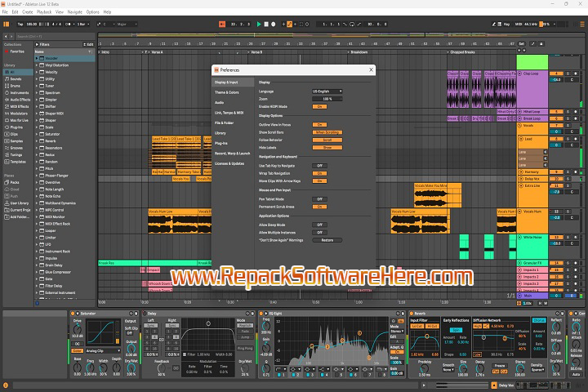This screenshot has height=392, width=588.
Task: Stop playback with the Stop button
Action: click(x=266, y=24)
